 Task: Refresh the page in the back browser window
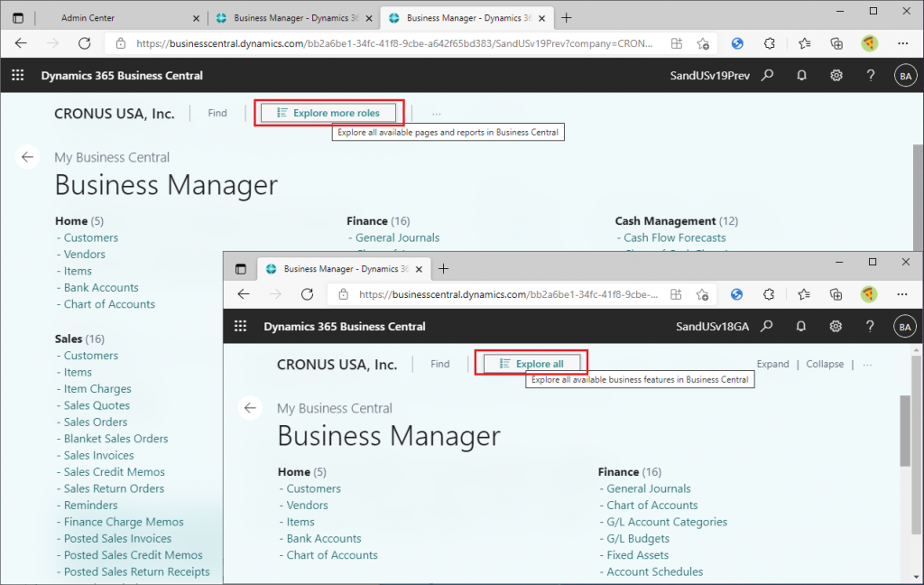[x=85, y=43]
